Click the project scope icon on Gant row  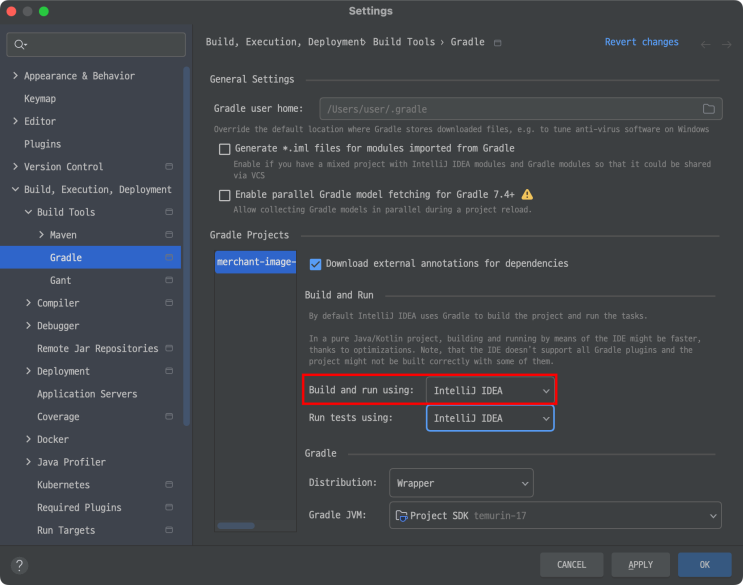169,280
